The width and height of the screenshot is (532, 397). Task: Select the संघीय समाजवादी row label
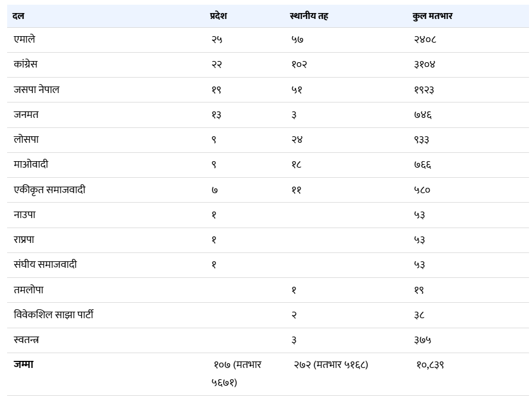coord(45,265)
